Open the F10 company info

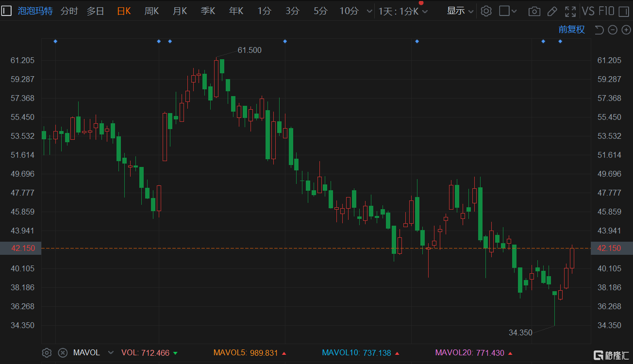point(606,11)
